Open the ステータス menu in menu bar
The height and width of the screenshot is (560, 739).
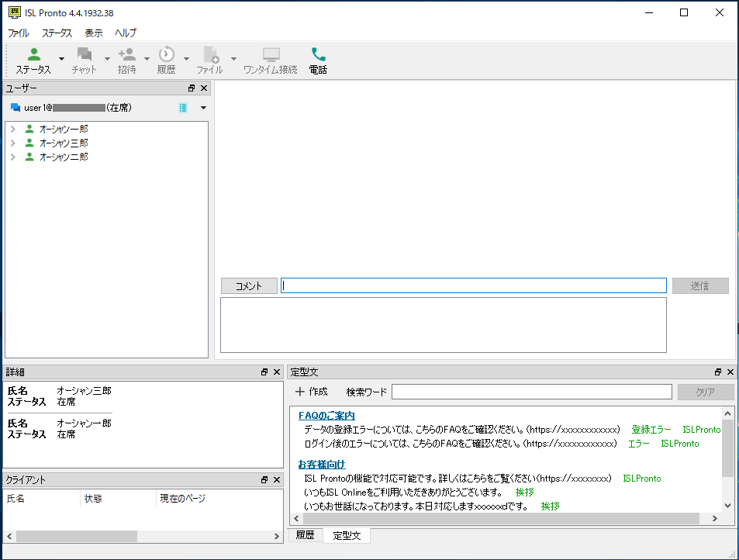pyautogui.click(x=57, y=33)
